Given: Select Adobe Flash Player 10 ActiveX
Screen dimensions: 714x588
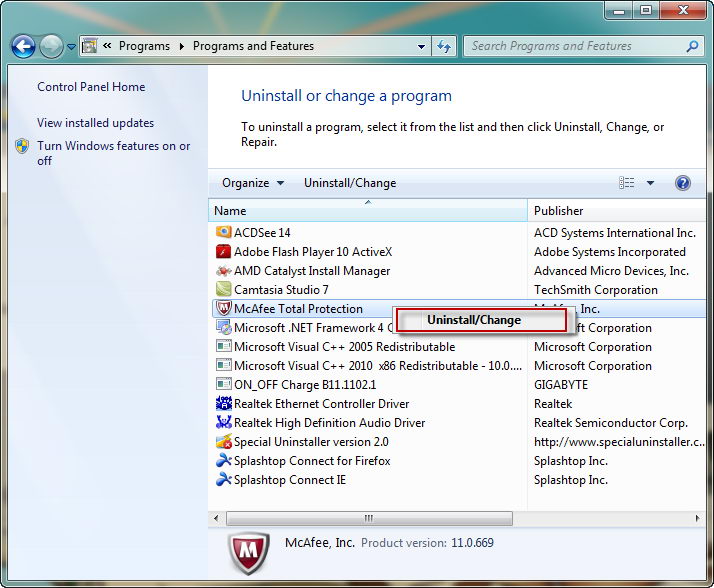Looking at the screenshot, I should 313,252.
